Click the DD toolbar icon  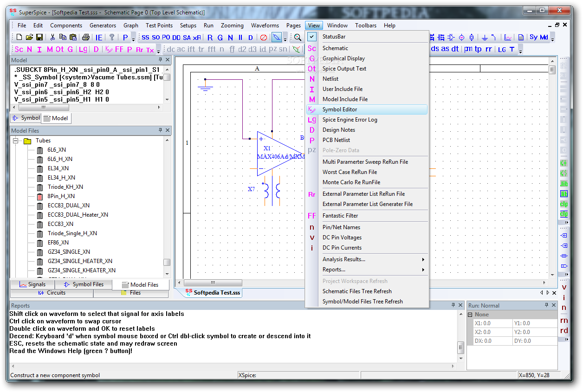(x=176, y=38)
